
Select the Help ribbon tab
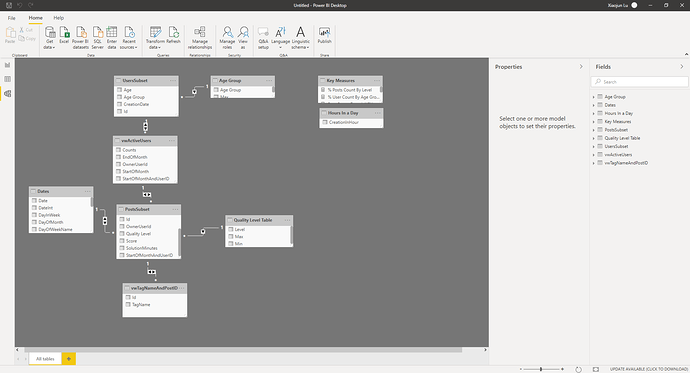pyautogui.click(x=59, y=18)
